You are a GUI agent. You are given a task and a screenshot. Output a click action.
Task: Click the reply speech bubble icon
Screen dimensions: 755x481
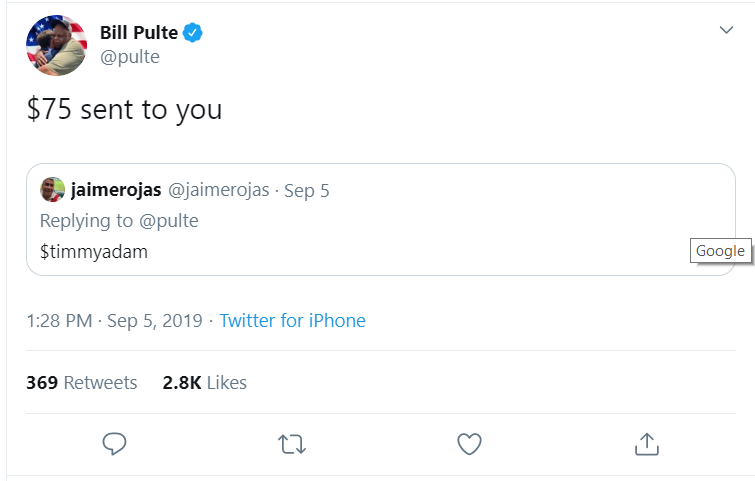pyautogui.click(x=115, y=443)
